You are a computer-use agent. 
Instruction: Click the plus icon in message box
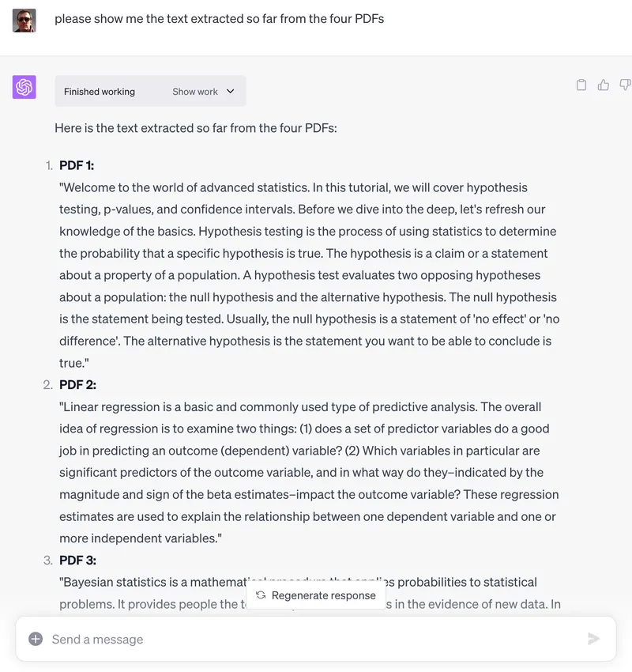coord(36,639)
